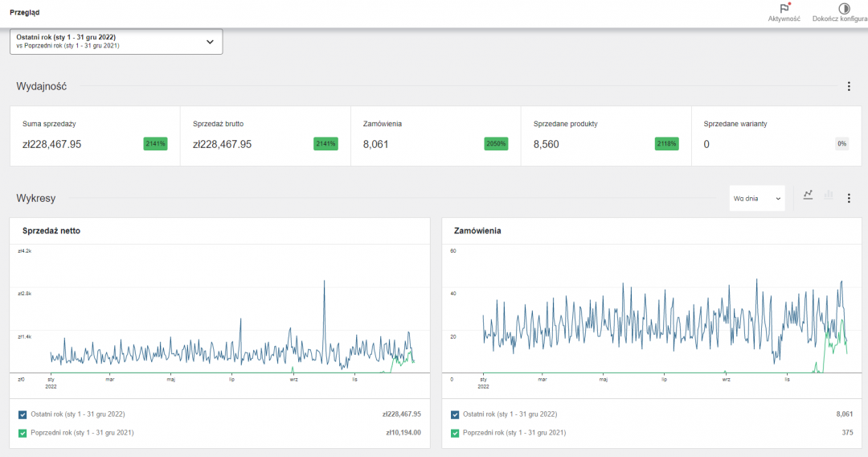The width and height of the screenshot is (868, 457).
Task: Click the Dokończ konfigurację half-circle icon
Action: click(x=844, y=9)
